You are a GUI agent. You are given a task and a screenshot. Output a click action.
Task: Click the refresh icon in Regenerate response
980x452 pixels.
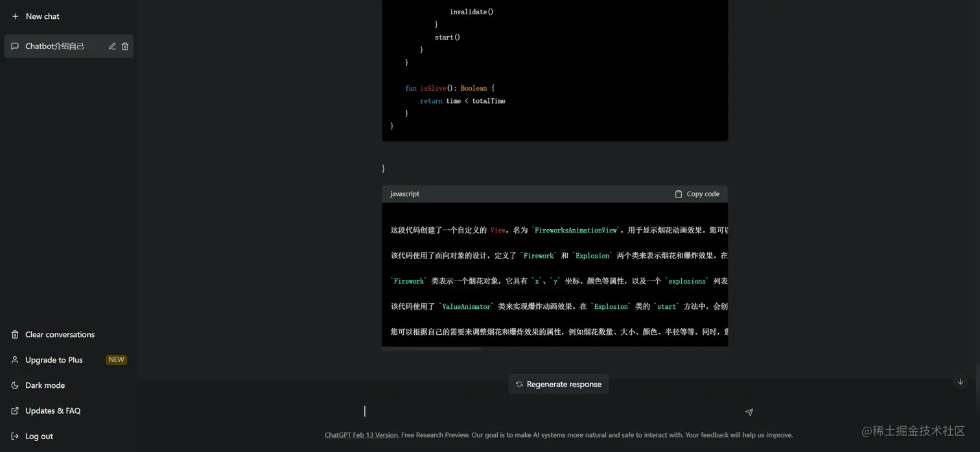click(x=519, y=384)
